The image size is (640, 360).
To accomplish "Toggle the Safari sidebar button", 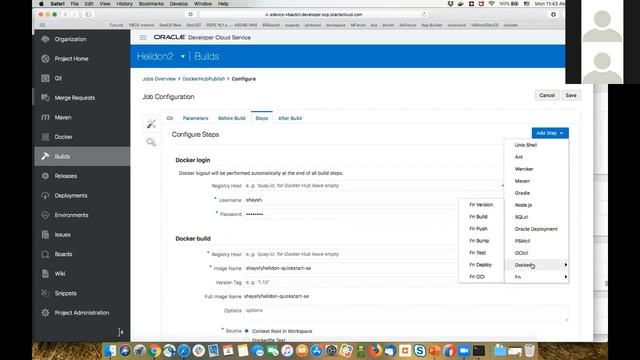I will (88, 14).
